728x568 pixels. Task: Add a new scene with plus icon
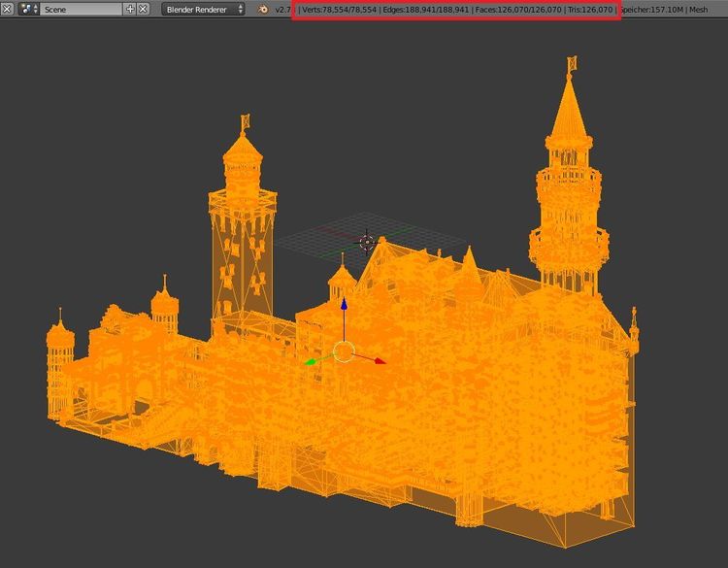point(130,9)
